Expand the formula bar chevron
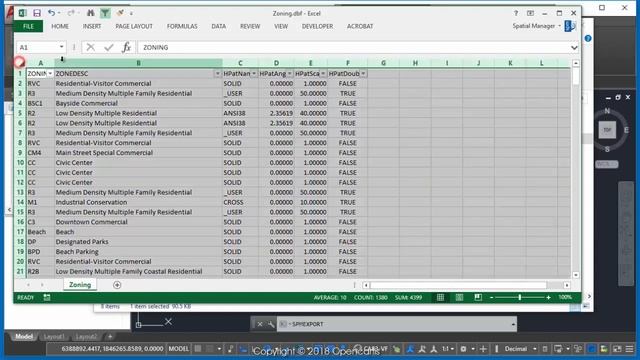The image size is (640, 360). pyautogui.click(x=574, y=47)
